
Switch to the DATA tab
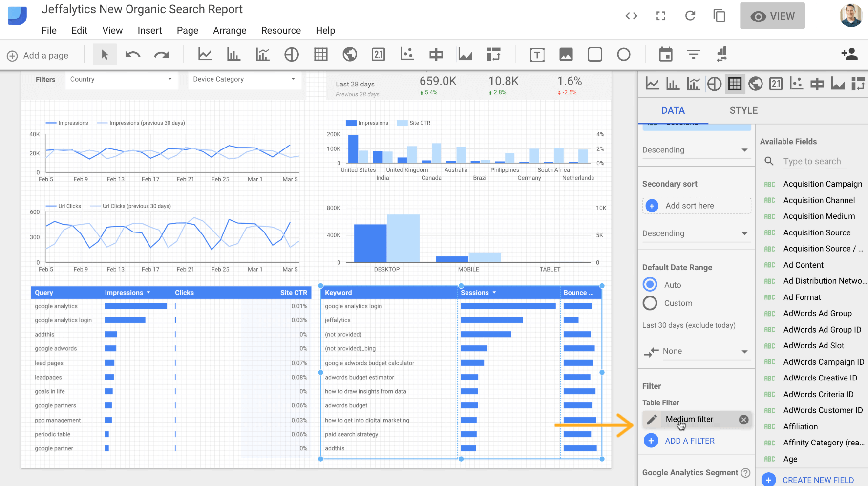pos(673,111)
